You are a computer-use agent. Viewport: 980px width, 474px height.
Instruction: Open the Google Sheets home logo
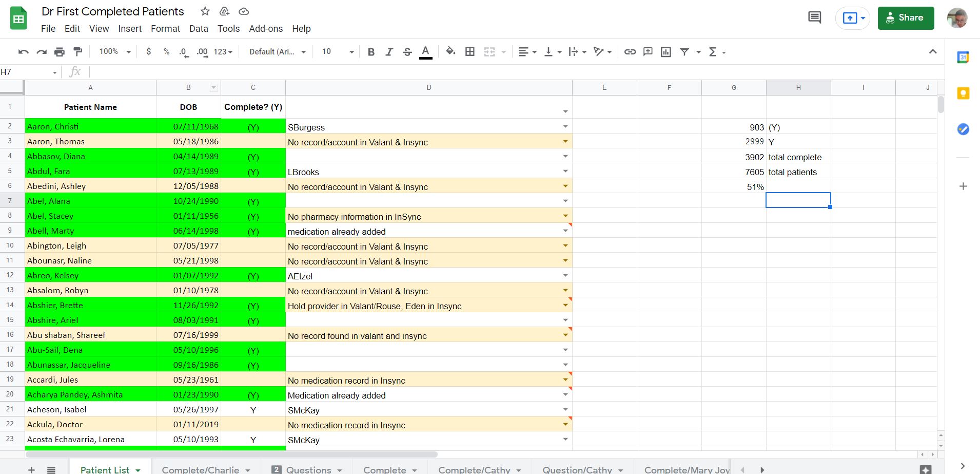[x=18, y=19]
